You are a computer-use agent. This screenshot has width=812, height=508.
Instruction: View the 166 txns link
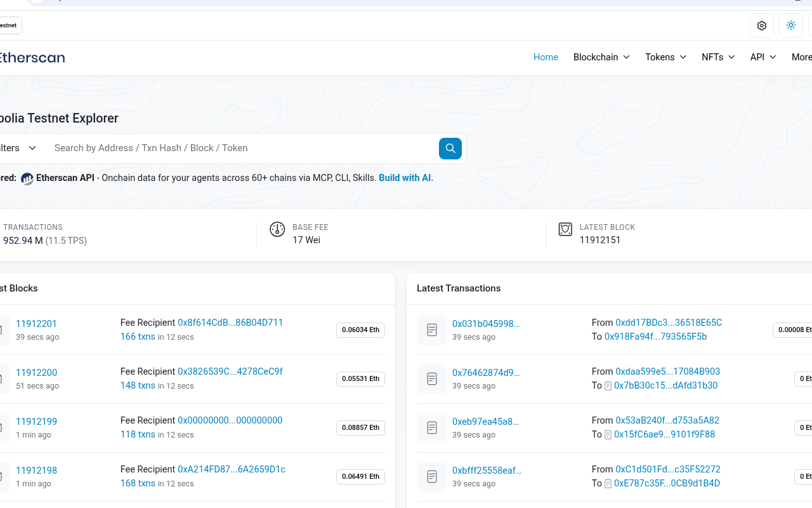(138, 337)
